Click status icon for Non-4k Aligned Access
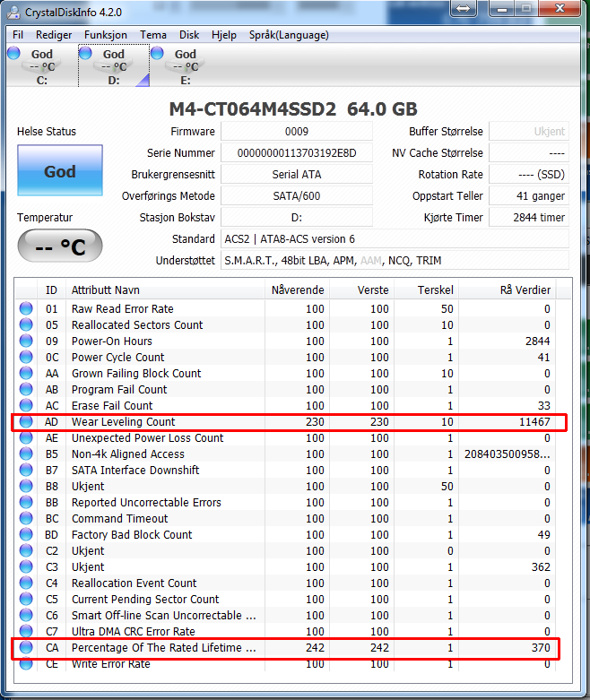Viewport: 590px width, 700px height. (26, 454)
